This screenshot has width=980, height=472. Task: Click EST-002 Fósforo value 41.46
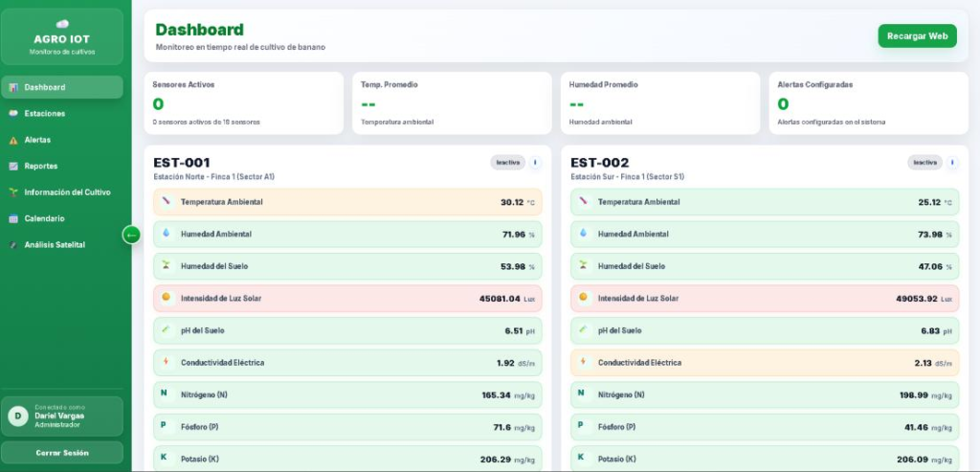[x=916, y=428]
